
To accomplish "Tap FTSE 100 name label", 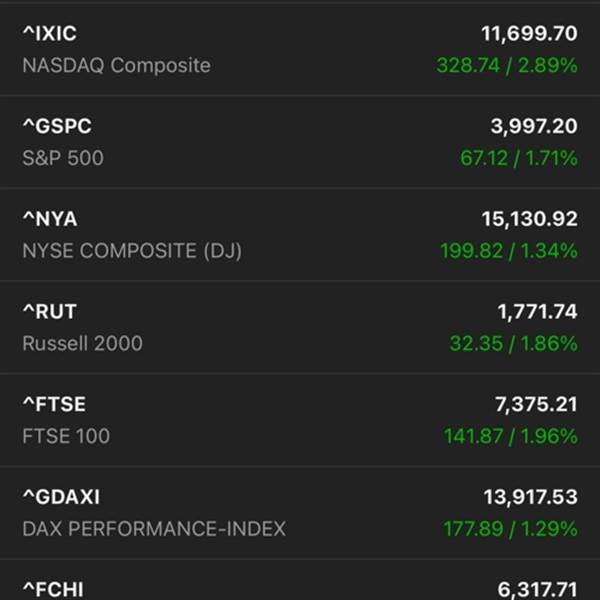I will click(66, 436).
